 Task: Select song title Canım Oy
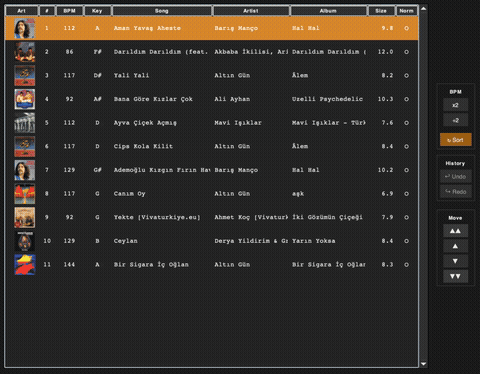pos(129,194)
